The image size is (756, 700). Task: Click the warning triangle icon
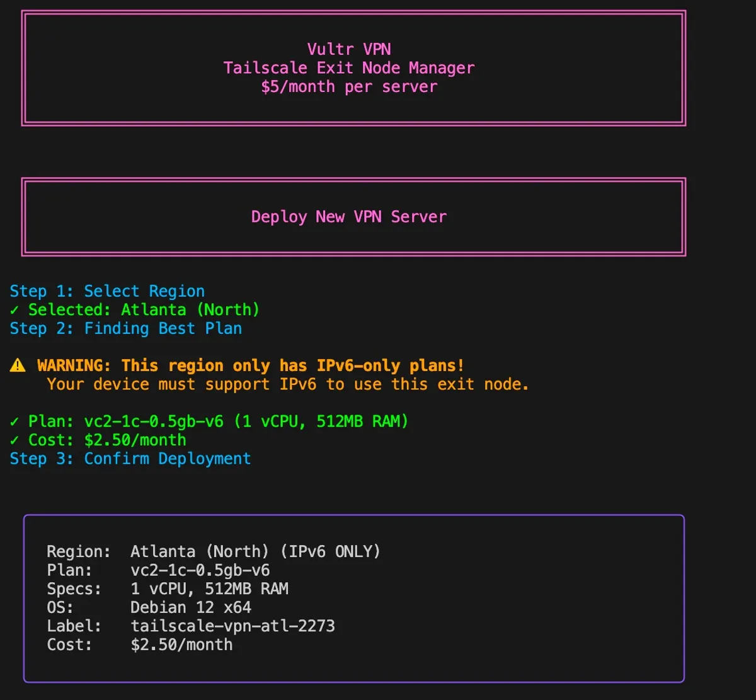click(x=18, y=365)
